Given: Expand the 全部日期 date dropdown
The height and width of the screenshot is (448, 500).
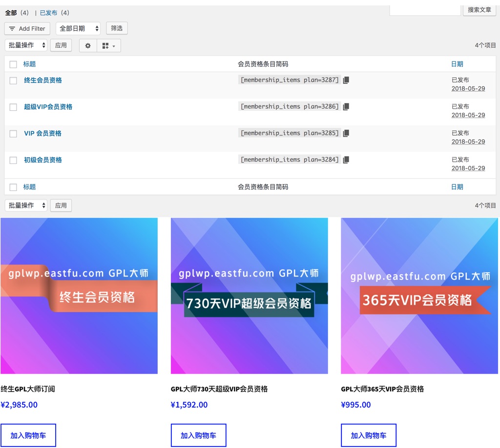Looking at the screenshot, I should point(78,28).
